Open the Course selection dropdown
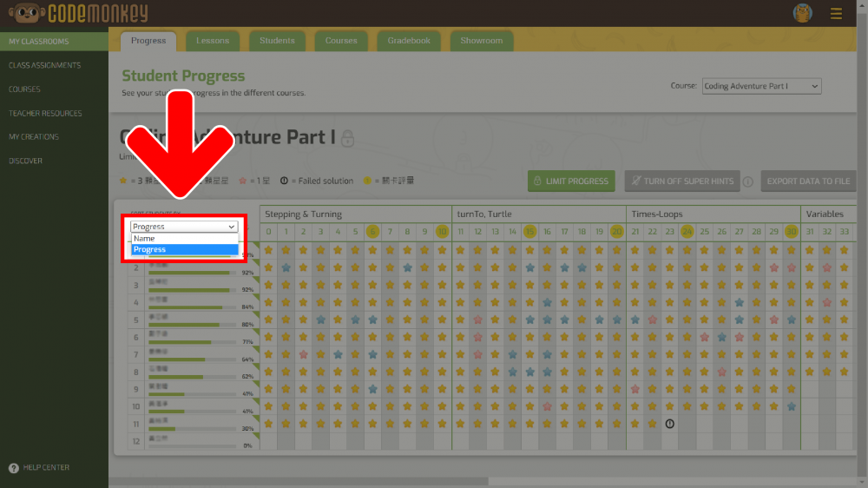Screen dimensions: 868x488 coord(762,87)
